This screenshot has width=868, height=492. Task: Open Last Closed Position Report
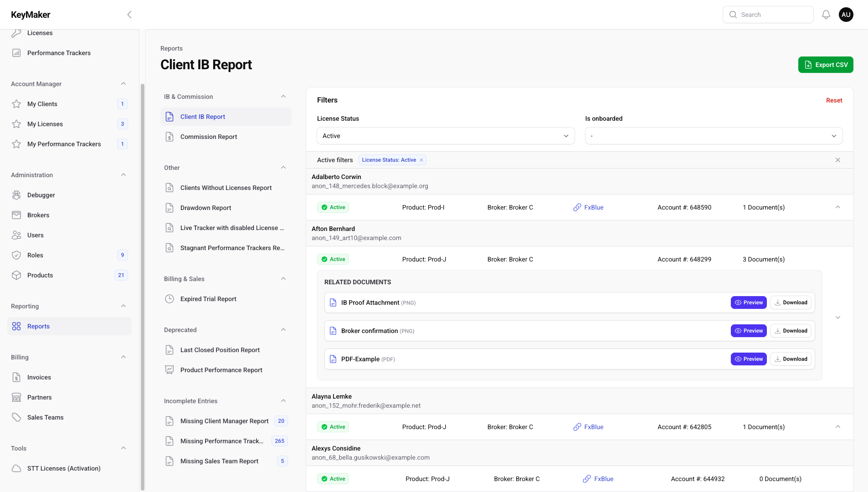point(226,350)
